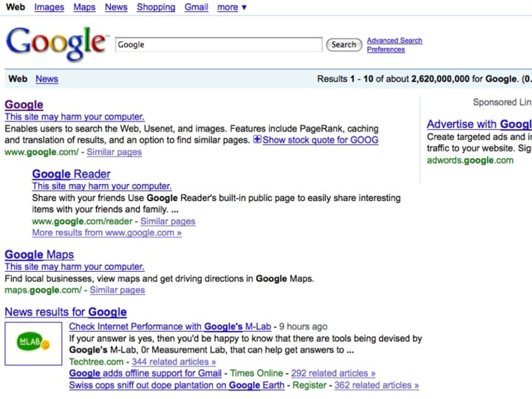This screenshot has height=399, width=532.
Task: Open the Images link in top bar
Action: [x=50, y=7]
